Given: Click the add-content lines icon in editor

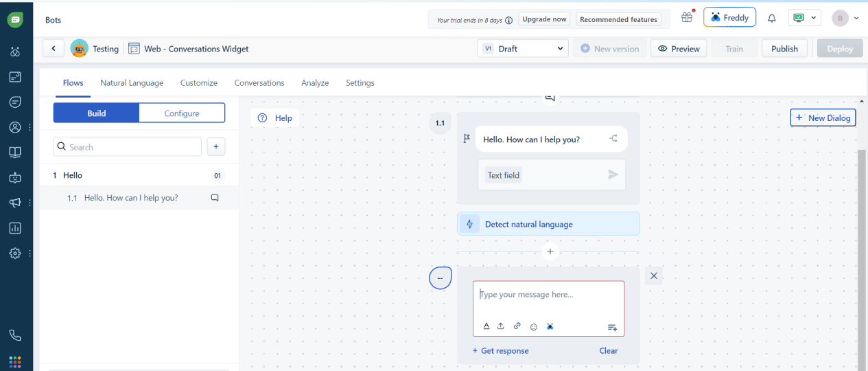Looking at the screenshot, I should [x=613, y=328].
